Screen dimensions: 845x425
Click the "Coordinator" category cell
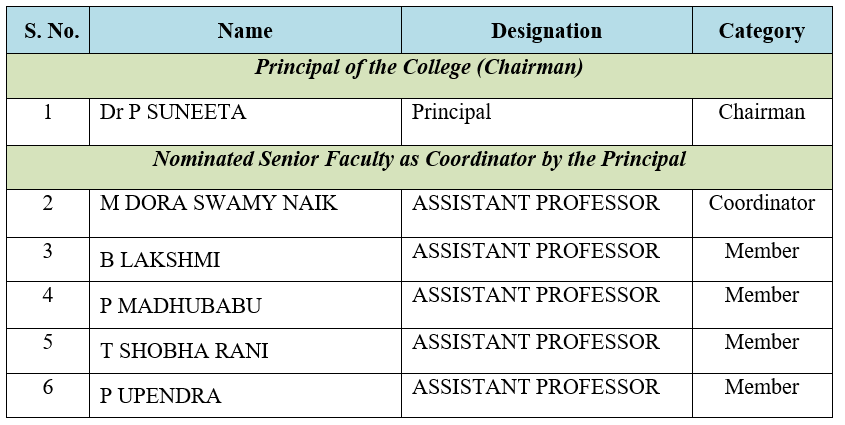coord(761,203)
